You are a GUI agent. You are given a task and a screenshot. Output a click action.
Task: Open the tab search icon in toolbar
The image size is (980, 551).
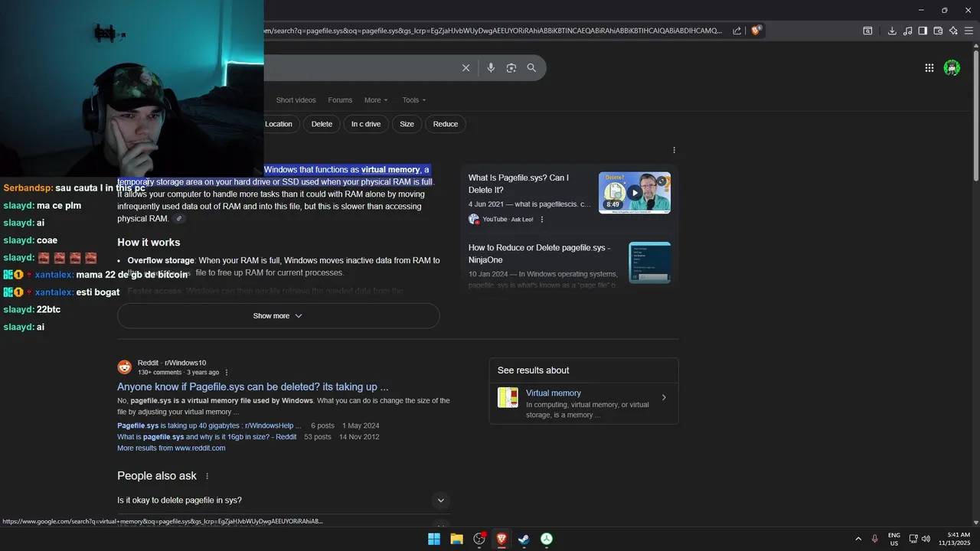867,31
